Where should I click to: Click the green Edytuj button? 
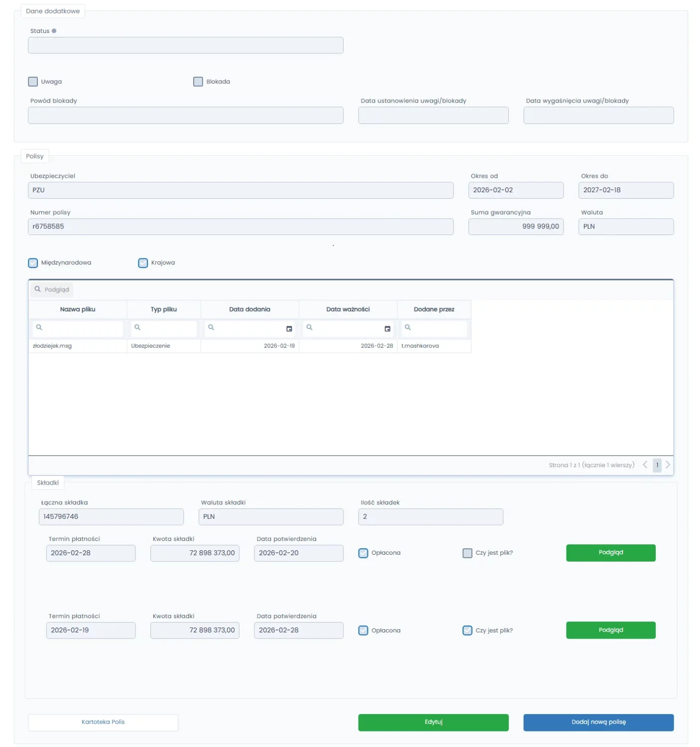pos(433,722)
